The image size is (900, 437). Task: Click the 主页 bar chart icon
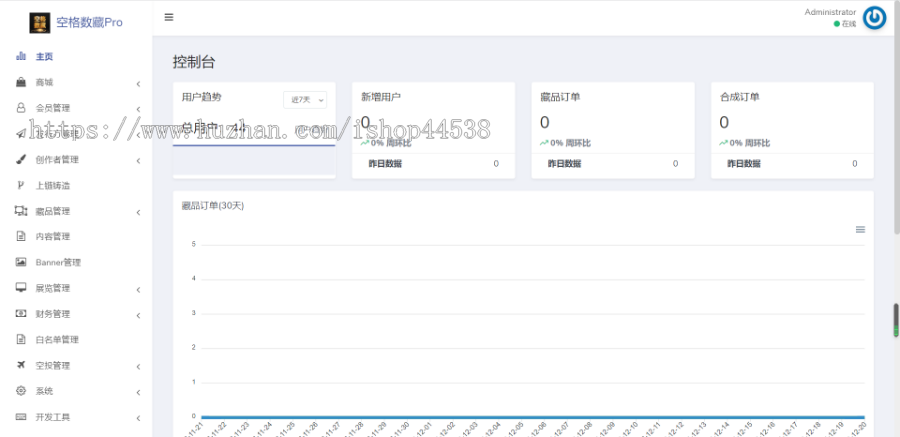click(x=21, y=56)
